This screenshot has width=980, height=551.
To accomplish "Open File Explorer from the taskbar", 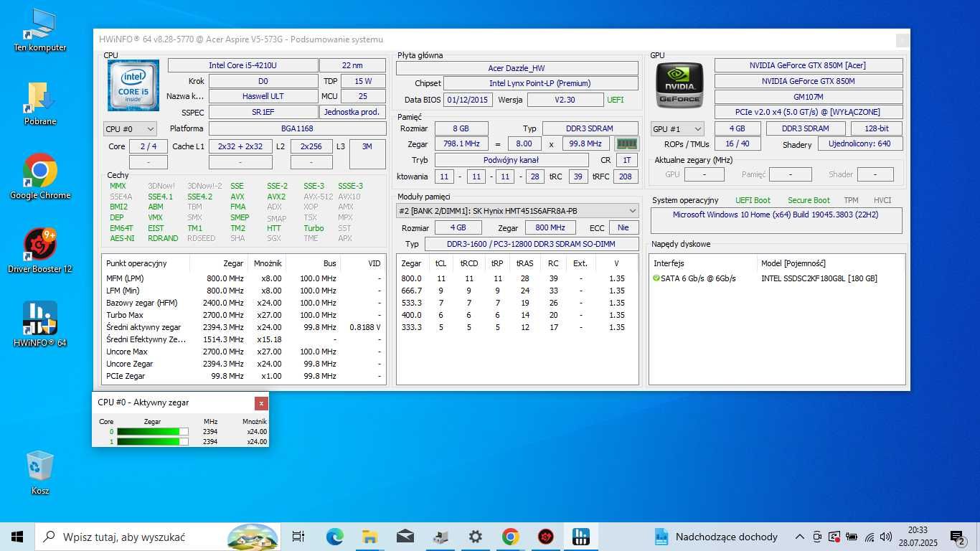I will pyautogui.click(x=369, y=537).
